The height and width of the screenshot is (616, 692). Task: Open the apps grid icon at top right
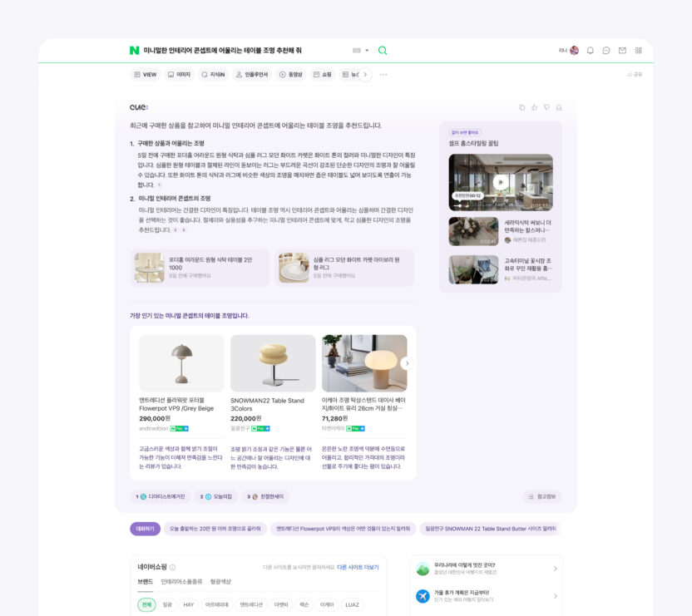point(638,50)
